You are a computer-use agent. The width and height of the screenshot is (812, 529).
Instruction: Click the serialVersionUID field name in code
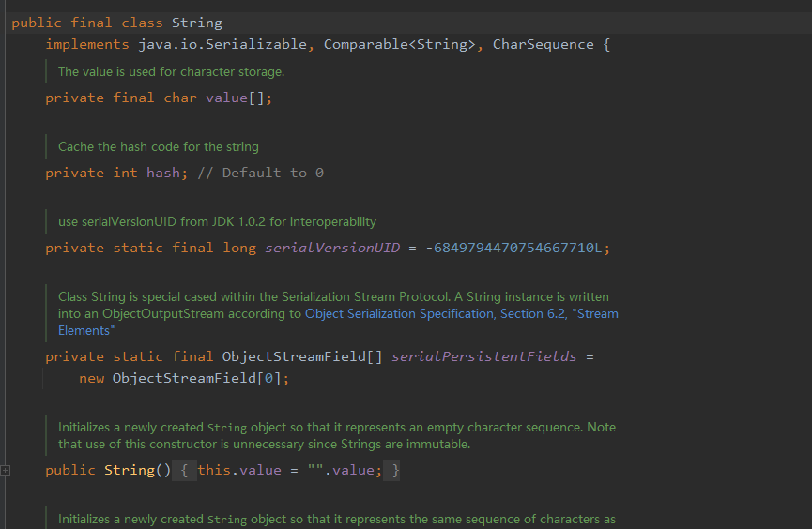tap(332, 248)
